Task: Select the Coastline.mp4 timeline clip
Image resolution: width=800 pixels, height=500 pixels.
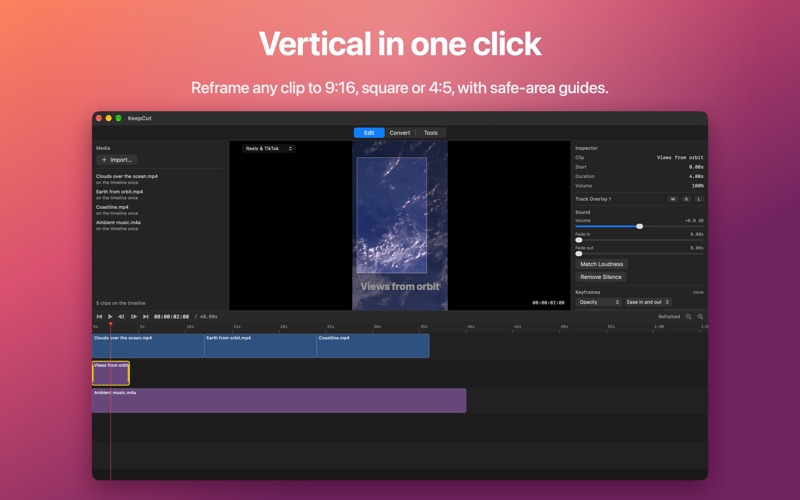Action: click(373, 346)
